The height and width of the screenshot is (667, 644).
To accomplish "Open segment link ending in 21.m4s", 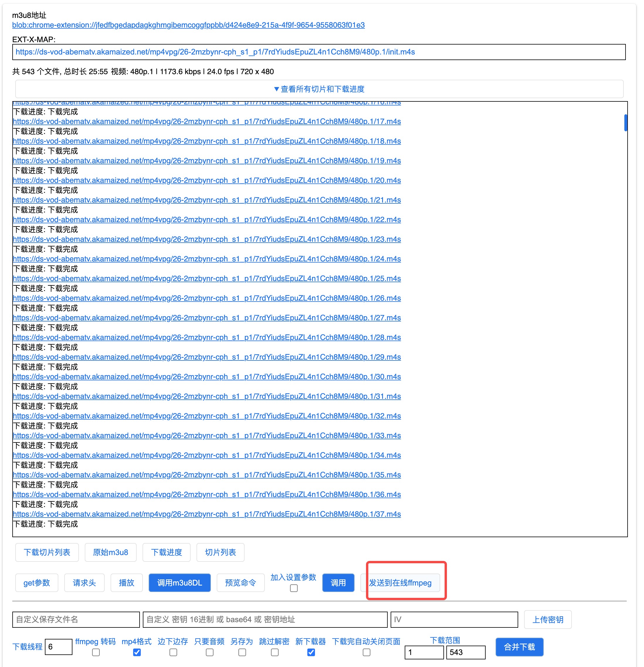I will tap(207, 200).
